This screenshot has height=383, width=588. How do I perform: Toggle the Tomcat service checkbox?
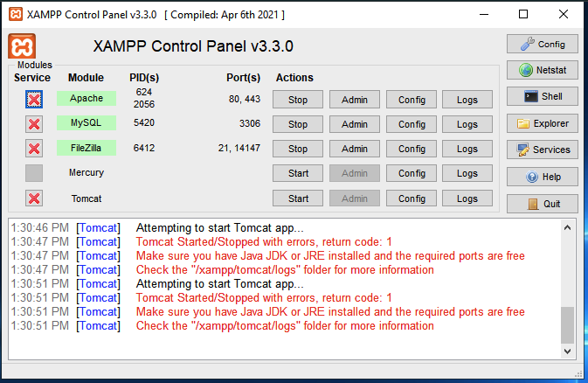34,198
